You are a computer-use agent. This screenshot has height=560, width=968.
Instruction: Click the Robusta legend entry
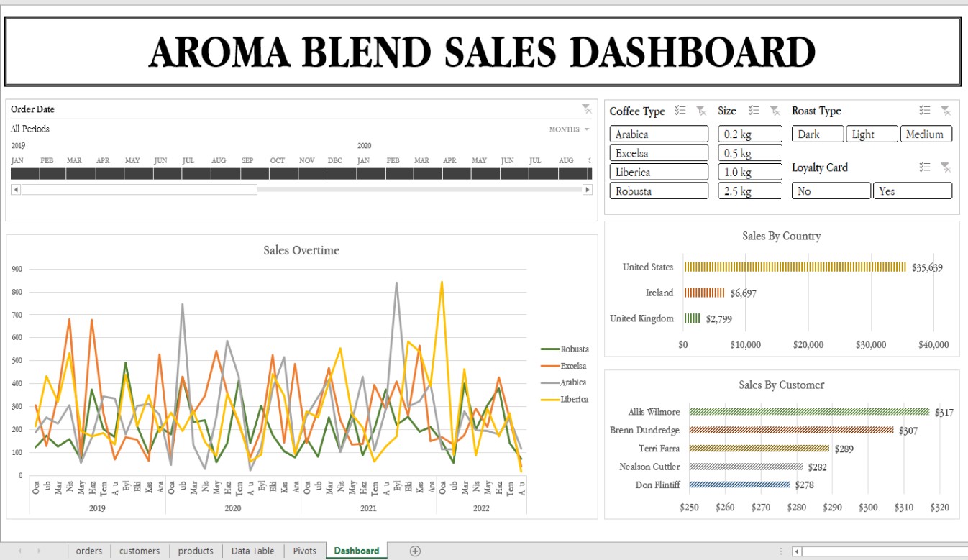565,349
